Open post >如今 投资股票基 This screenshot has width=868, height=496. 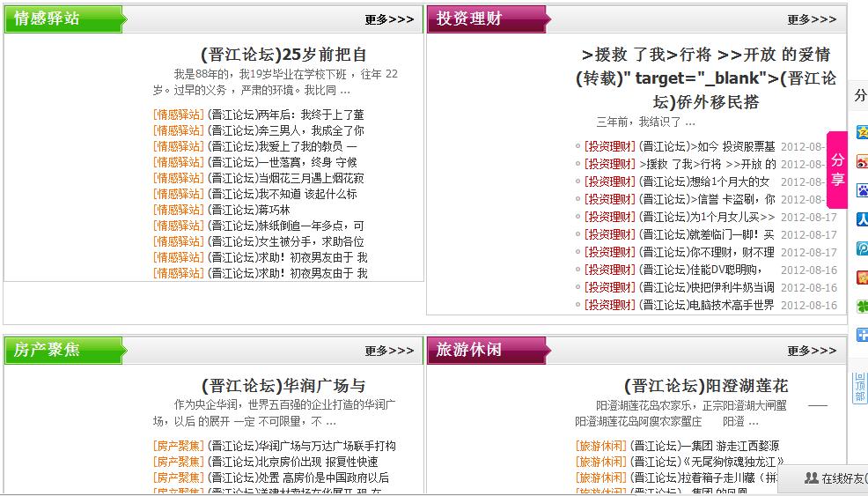707,146
